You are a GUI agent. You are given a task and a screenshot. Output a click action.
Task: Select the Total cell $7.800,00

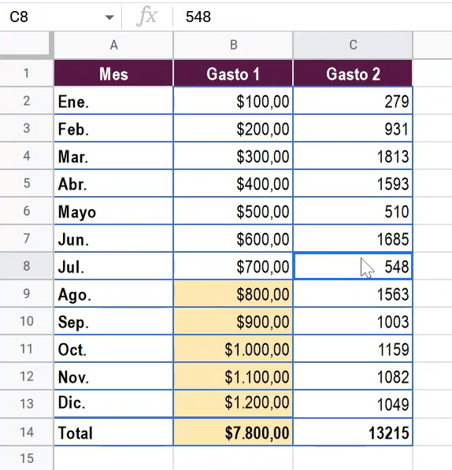click(233, 432)
